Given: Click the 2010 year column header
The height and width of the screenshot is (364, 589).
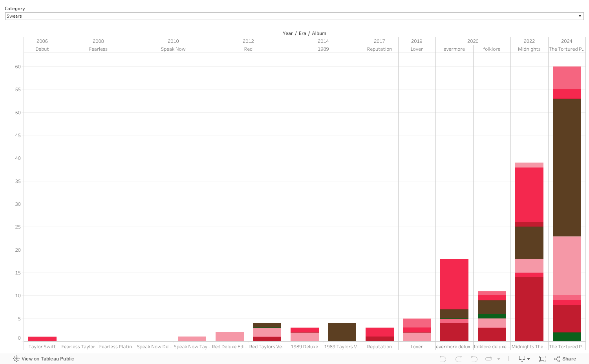Looking at the screenshot, I should (x=173, y=41).
